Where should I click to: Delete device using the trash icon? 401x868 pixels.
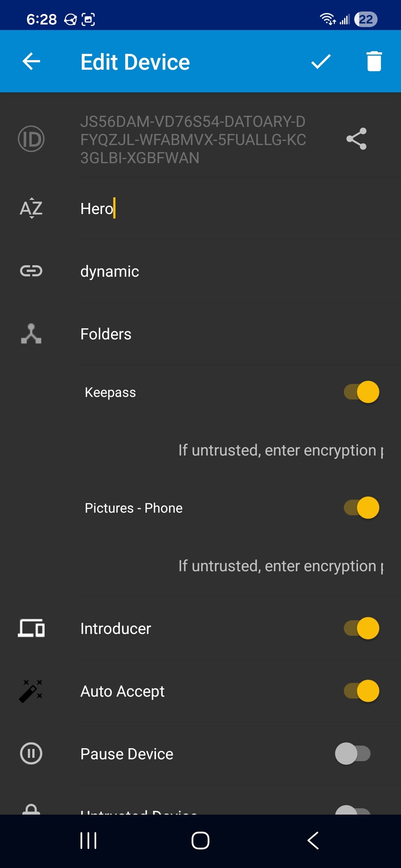[374, 62]
